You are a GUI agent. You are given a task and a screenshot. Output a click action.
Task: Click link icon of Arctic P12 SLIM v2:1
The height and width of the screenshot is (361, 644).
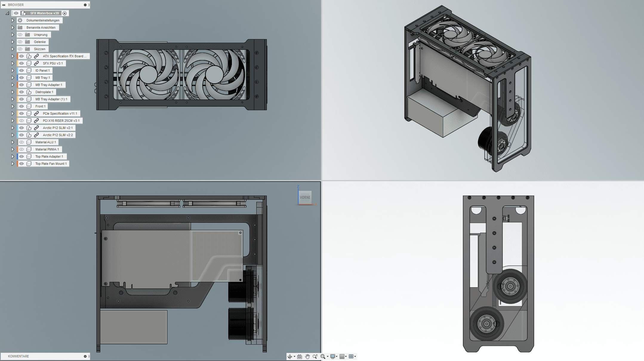(36, 128)
